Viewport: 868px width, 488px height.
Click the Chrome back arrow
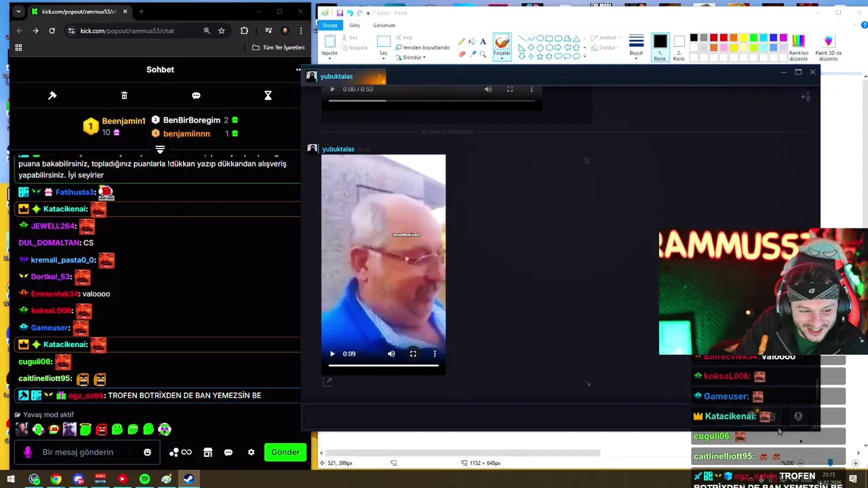(x=19, y=30)
